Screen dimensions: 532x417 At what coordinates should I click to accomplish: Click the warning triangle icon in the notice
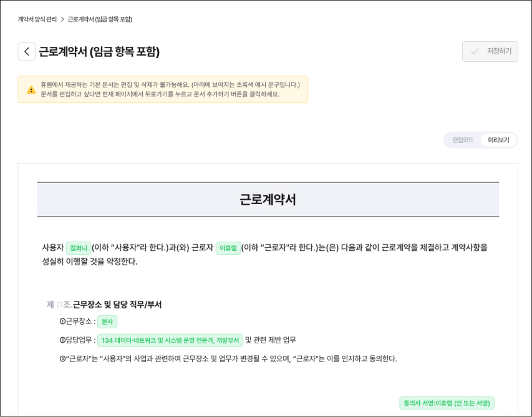click(31, 90)
